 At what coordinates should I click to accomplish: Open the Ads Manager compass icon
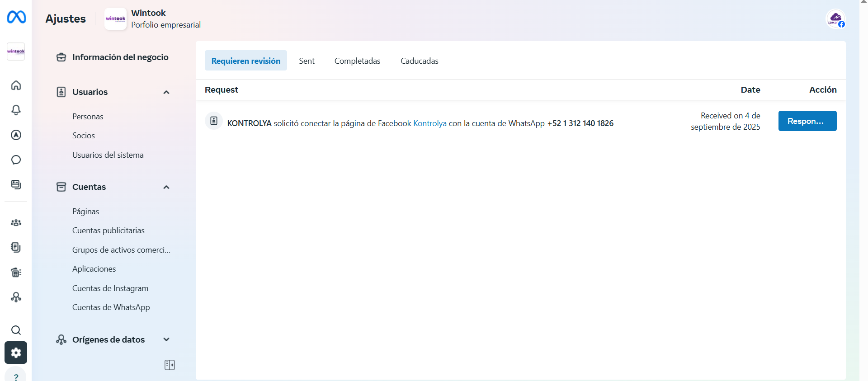point(16,135)
